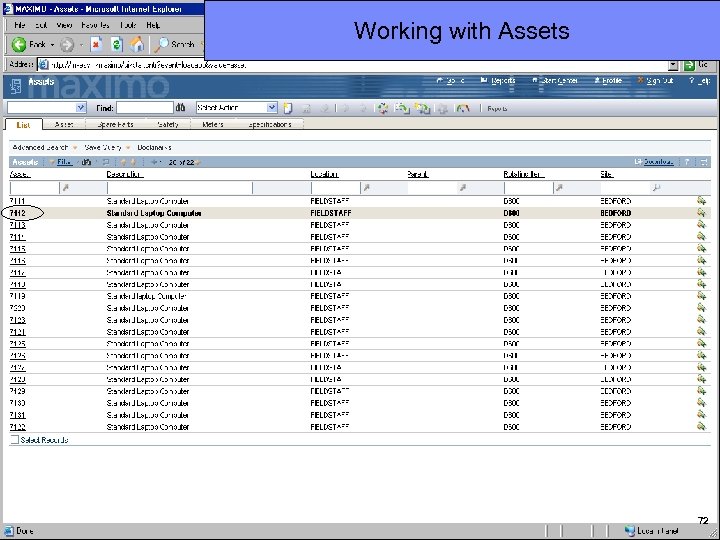Expand the query dropdown left of Find
This screenshot has height=540, width=720.
coord(81,108)
